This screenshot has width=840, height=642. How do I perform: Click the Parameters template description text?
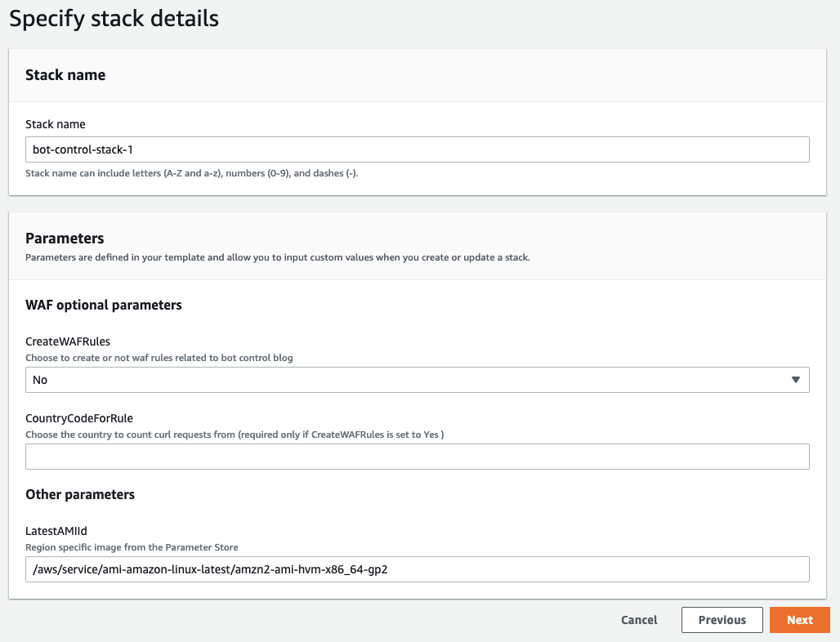(278, 257)
